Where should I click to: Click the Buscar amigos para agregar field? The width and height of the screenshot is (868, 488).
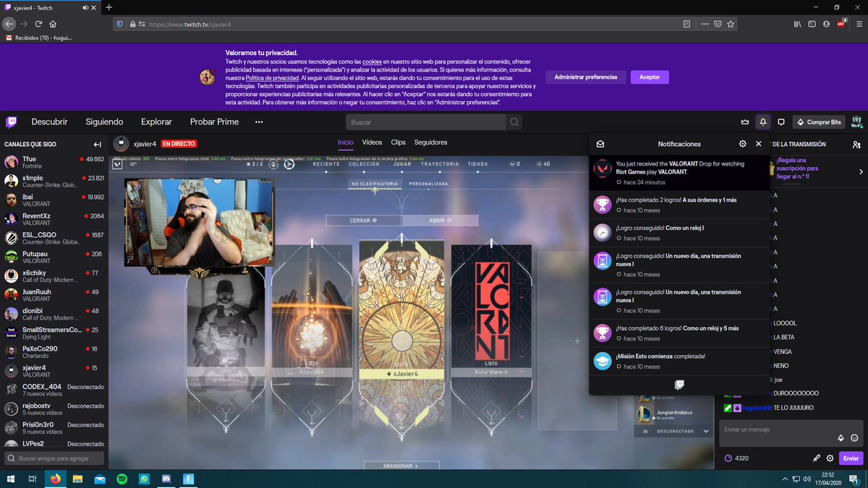[54, 458]
